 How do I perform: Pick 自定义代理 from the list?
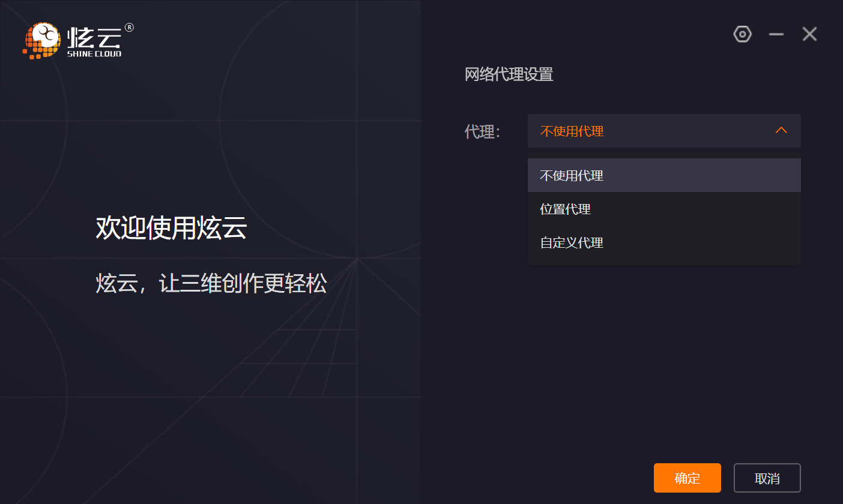[664, 242]
